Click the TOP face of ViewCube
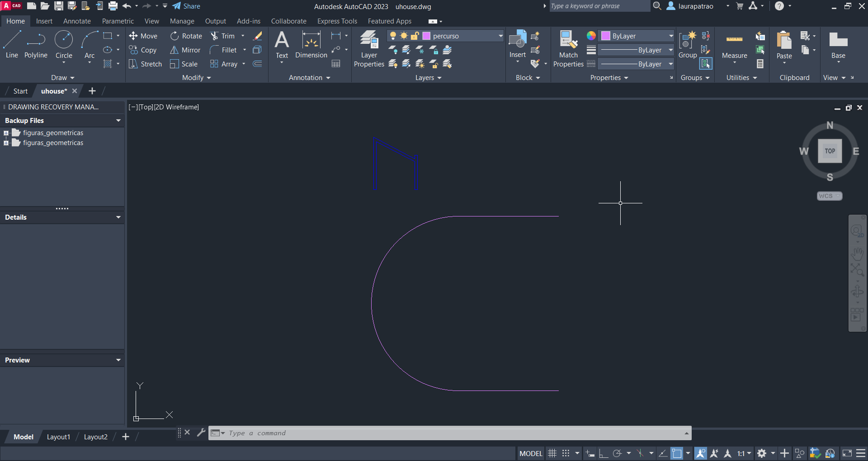This screenshot has height=461, width=868. [830, 151]
